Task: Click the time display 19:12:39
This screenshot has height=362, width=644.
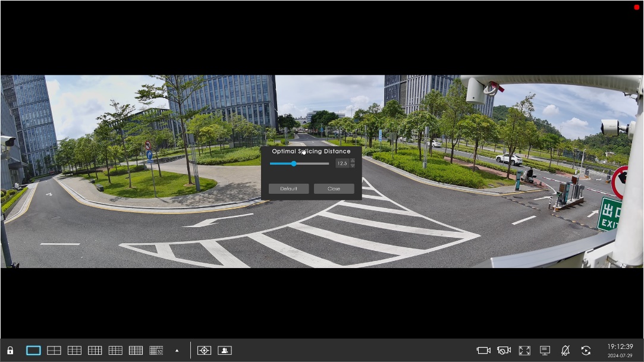Action: 620,347
